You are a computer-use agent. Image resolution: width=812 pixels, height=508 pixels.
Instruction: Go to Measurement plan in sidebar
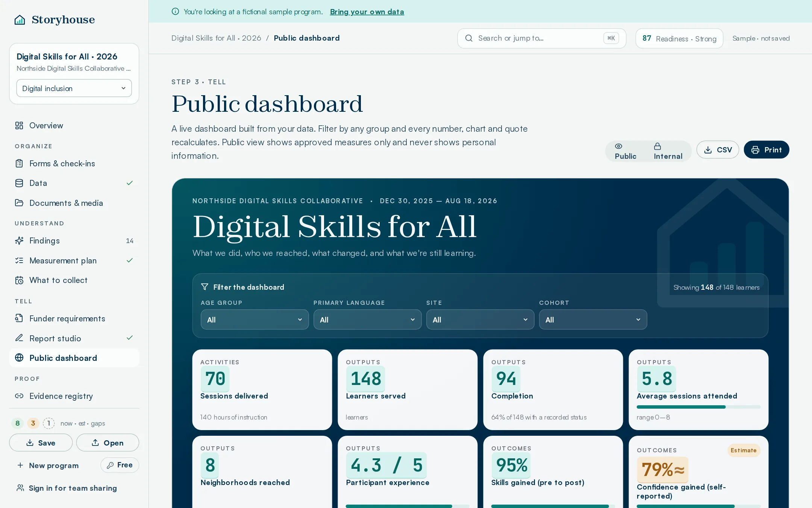pos(74,260)
